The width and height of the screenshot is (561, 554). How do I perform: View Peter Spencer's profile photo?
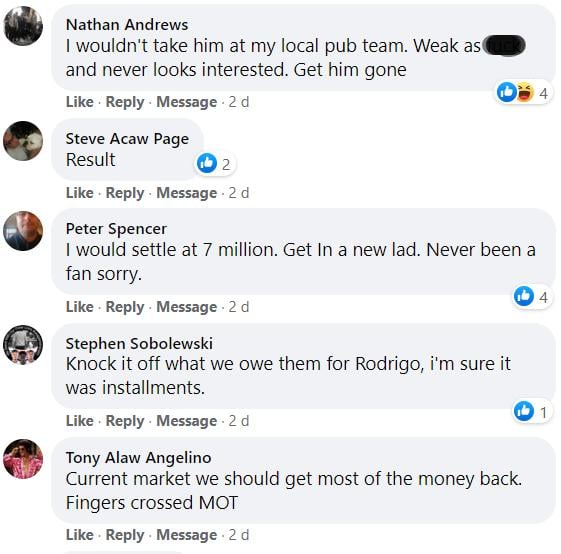(x=23, y=231)
